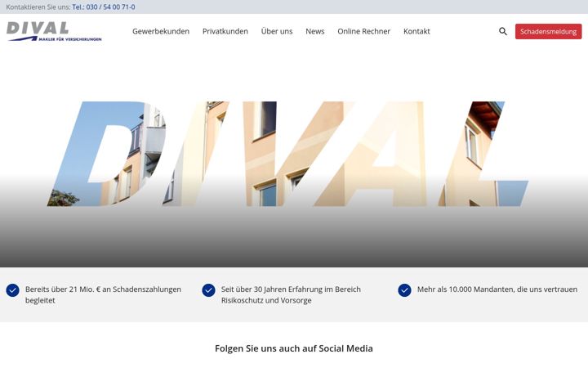Click the DIVAL logo in header

coord(54,32)
